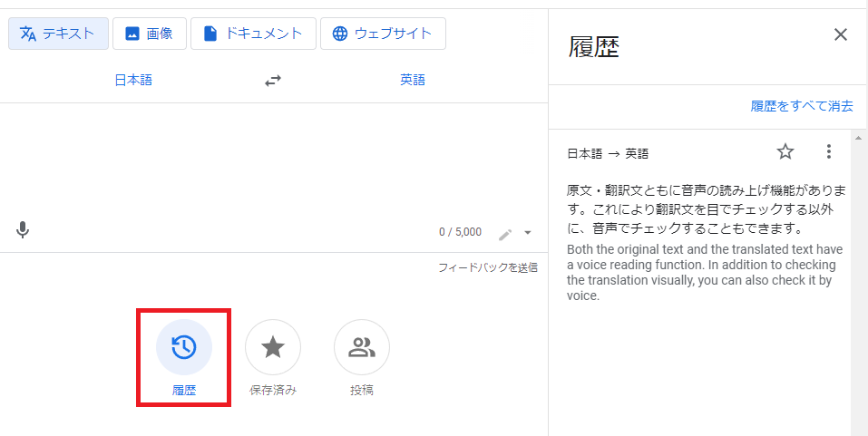Expand the input tools dropdown arrow
Viewport: 868px width, 436px height.
tap(528, 233)
